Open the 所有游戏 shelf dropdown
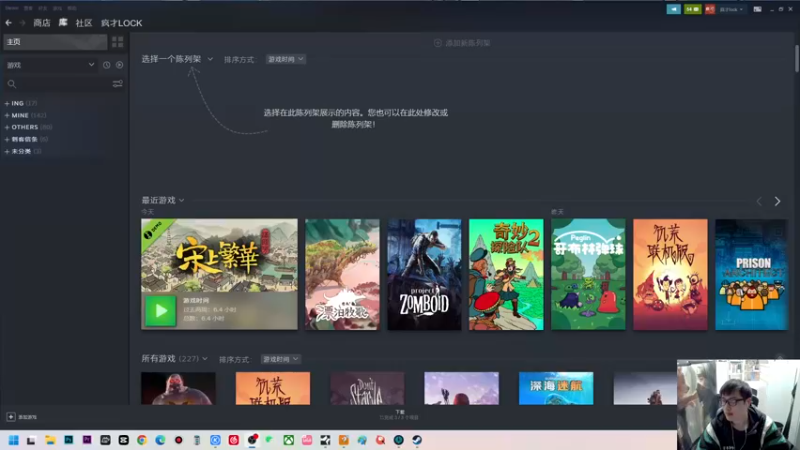Image resolution: width=800 pixels, height=450 pixels. tap(174, 359)
